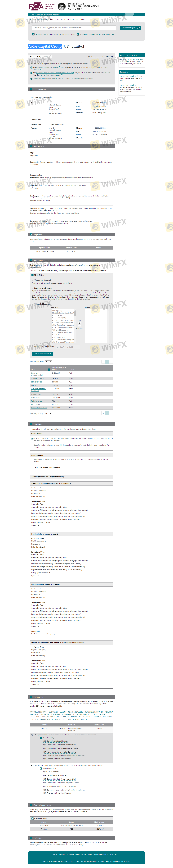Collapse the Passport Out section

pos(31,697)
